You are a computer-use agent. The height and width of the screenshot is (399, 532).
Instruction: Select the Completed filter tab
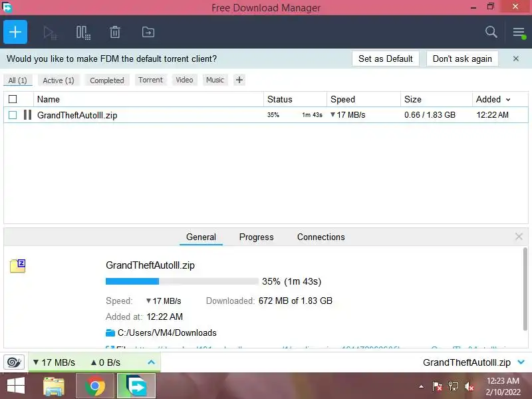click(107, 80)
